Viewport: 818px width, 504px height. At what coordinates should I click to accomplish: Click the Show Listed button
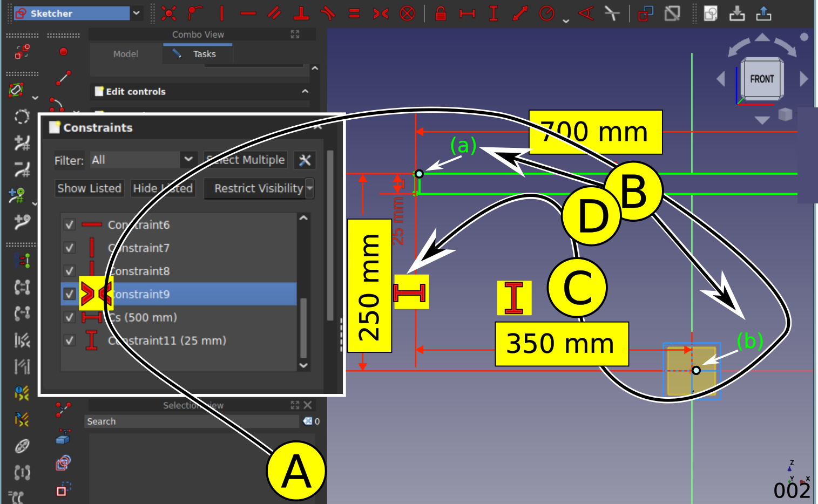point(90,188)
